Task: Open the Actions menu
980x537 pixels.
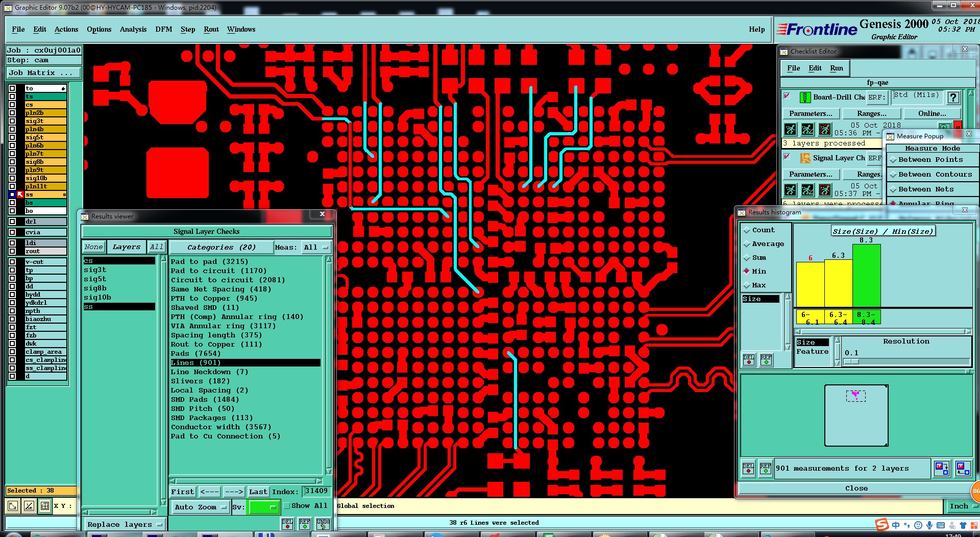Action: coord(66,30)
